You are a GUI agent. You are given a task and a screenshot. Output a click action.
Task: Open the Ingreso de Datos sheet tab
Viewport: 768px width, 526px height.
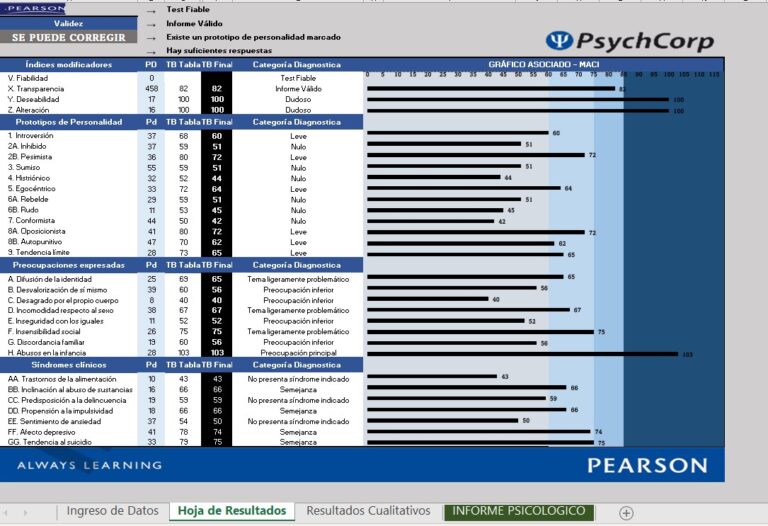click(112, 511)
